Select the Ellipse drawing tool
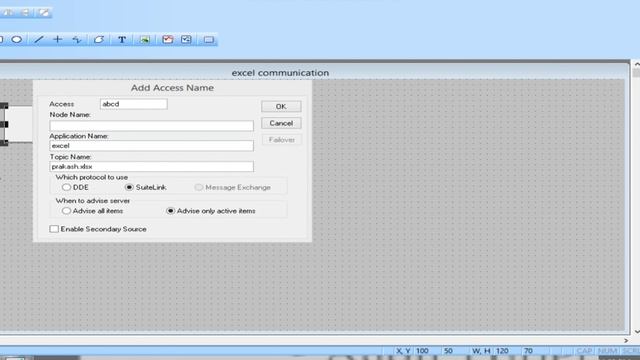The height and width of the screenshot is (360, 640). 17,40
